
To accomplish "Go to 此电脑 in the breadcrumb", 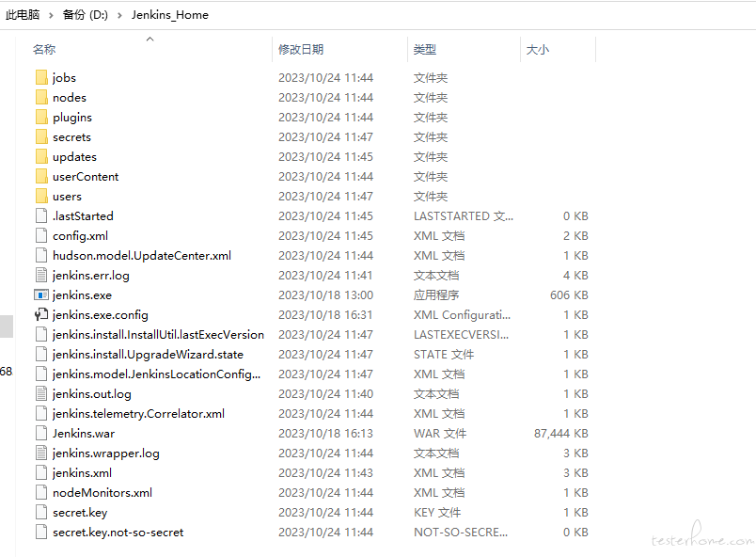I will pyautogui.click(x=23, y=15).
